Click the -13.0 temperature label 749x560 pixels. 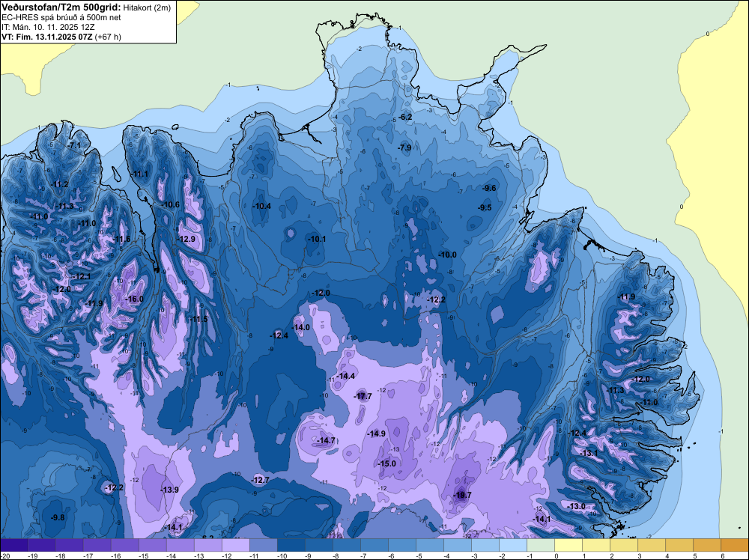coord(575,506)
